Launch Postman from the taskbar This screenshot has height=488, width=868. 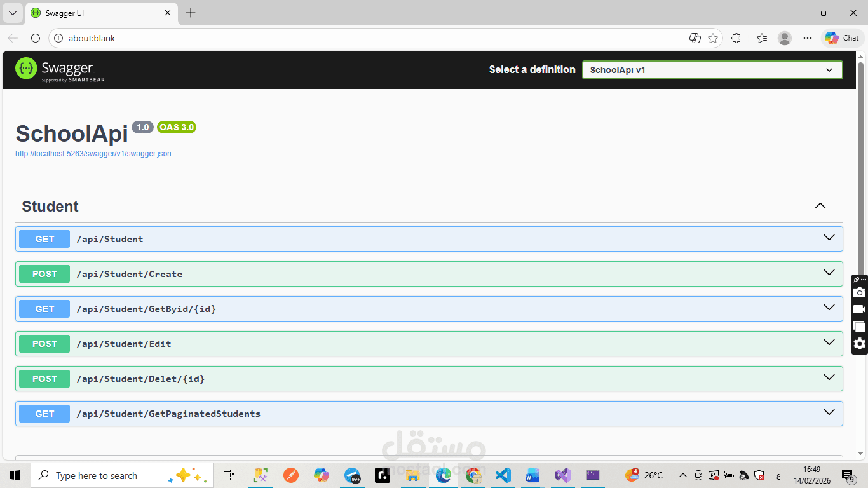pyautogui.click(x=290, y=475)
